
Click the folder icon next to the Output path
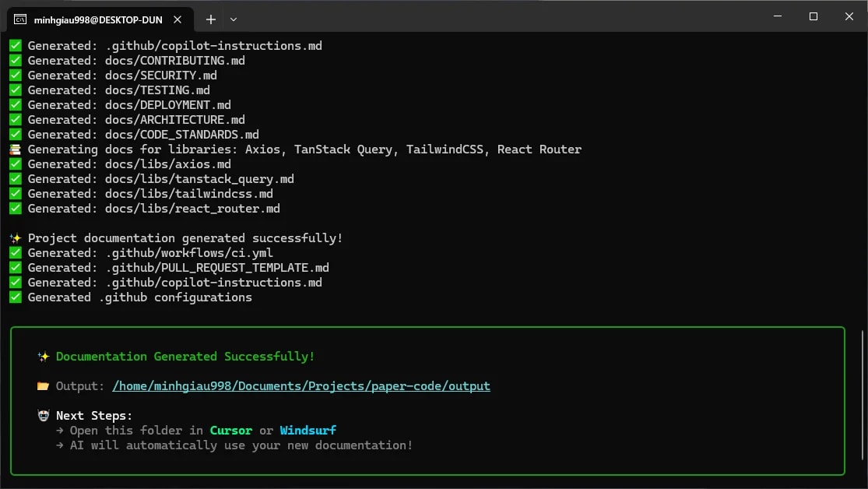42,385
